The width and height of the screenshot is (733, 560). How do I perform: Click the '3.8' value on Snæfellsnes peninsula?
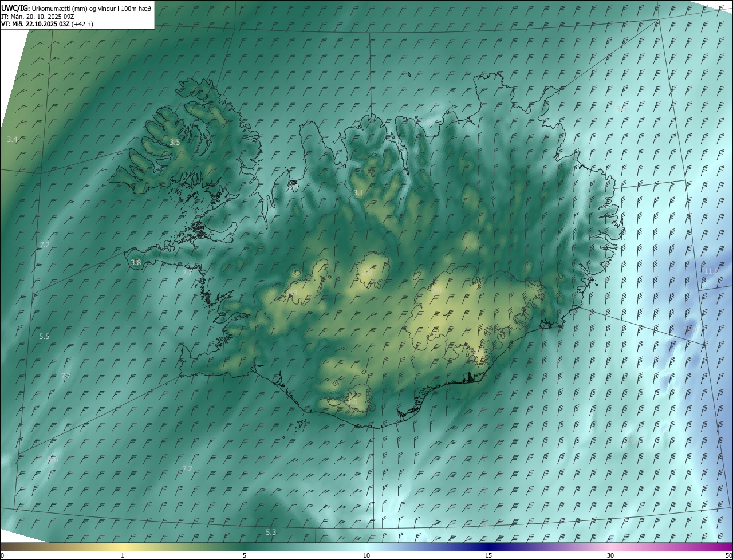tap(136, 262)
